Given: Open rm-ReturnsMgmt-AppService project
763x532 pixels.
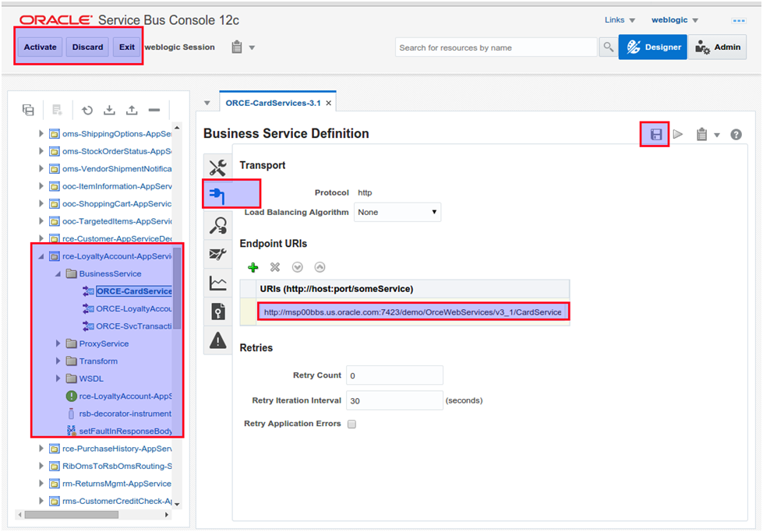Looking at the screenshot, I should tap(117, 484).
